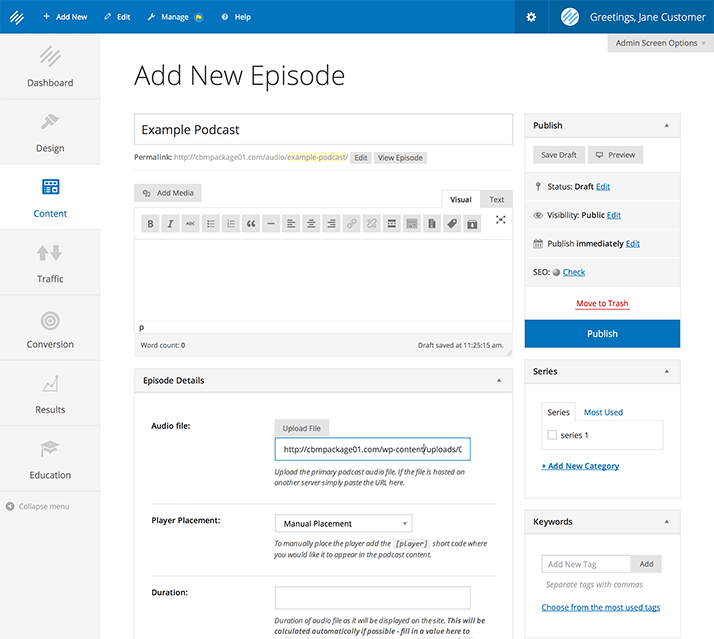Image resolution: width=714 pixels, height=639 pixels.
Task: Click View Episode button
Action: point(400,158)
